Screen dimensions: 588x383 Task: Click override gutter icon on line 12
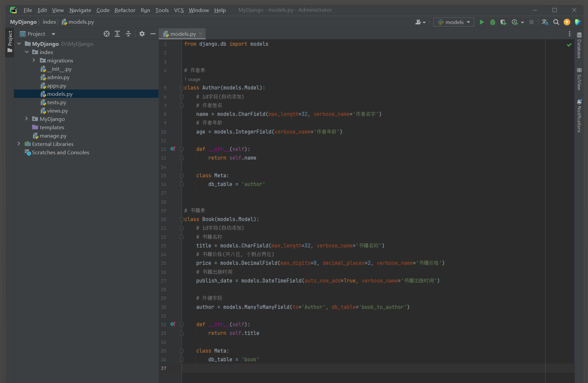click(173, 149)
